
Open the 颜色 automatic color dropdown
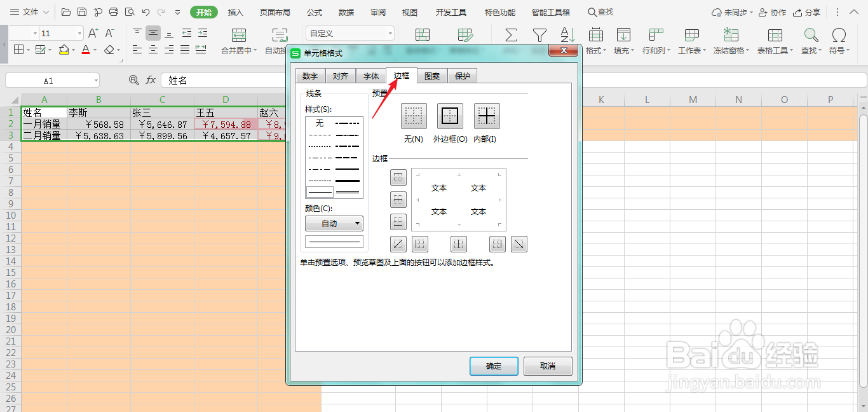pos(334,223)
